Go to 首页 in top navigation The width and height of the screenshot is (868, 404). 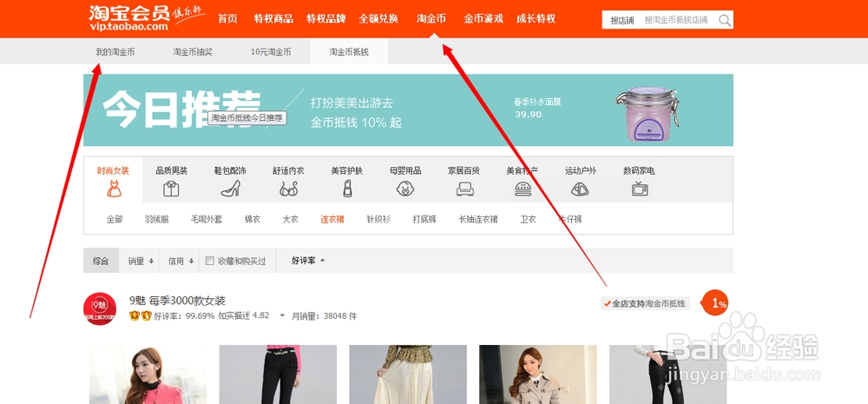(x=227, y=19)
